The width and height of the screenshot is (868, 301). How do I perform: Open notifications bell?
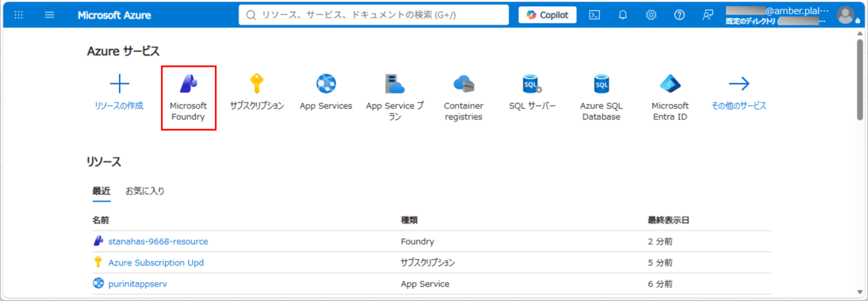point(623,15)
